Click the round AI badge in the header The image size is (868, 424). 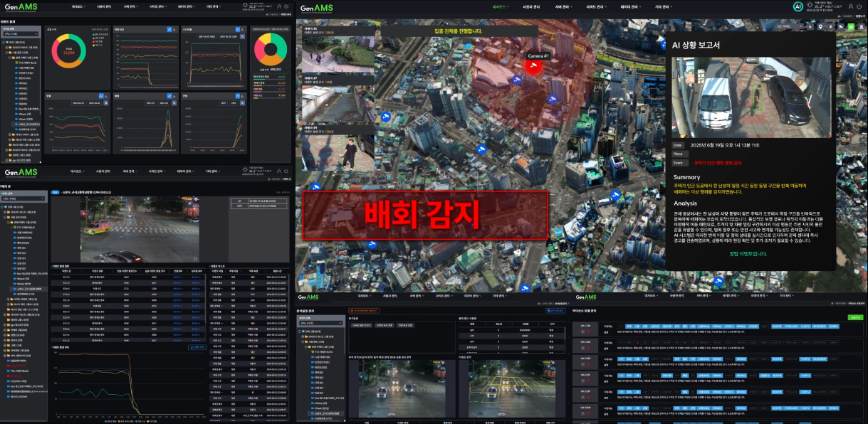(x=798, y=6)
